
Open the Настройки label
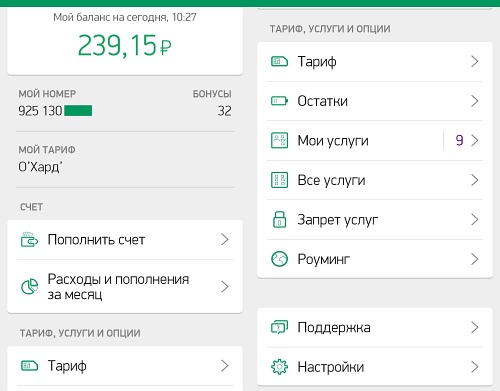point(331,367)
